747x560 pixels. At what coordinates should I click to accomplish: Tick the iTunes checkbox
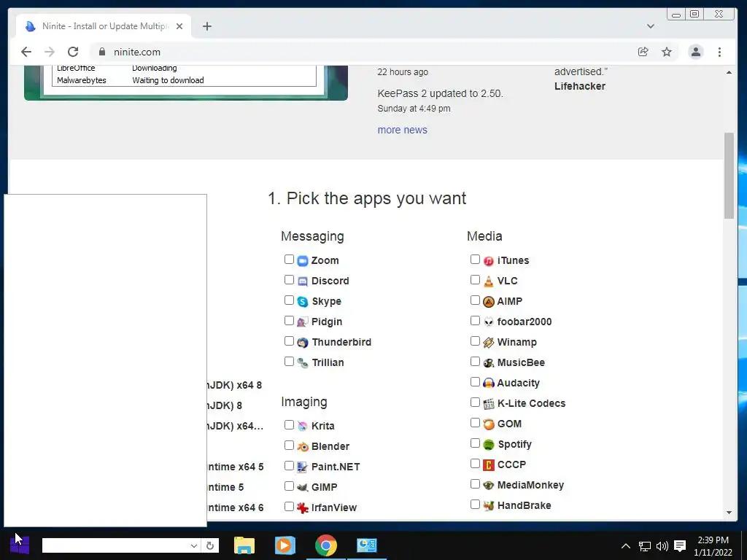475,260
